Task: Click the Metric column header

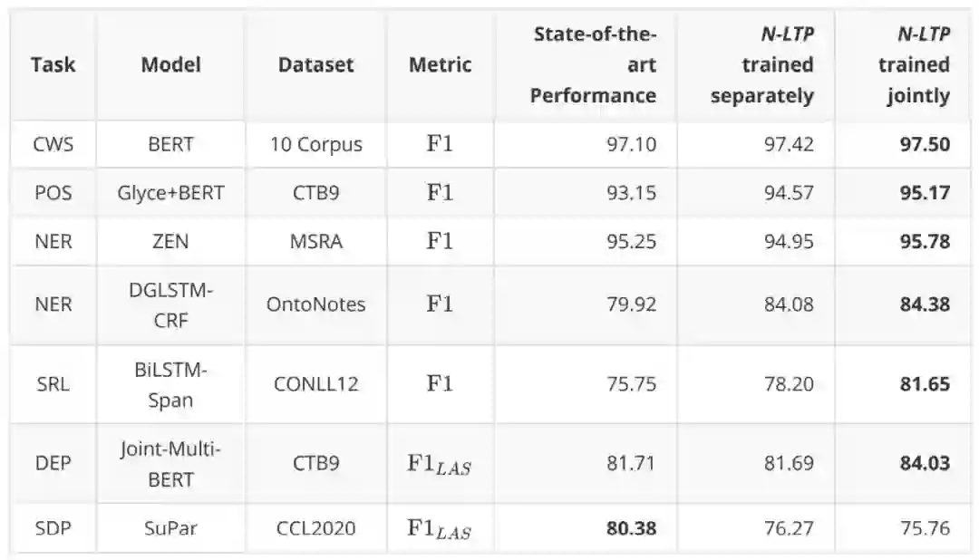Action: pyautogui.click(x=440, y=65)
